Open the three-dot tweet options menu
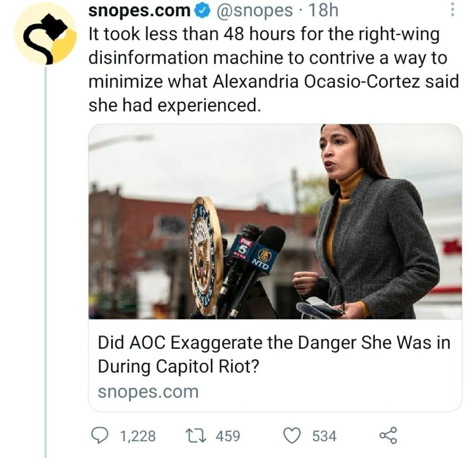476x458 pixels. pyautogui.click(x=452, y=10)
